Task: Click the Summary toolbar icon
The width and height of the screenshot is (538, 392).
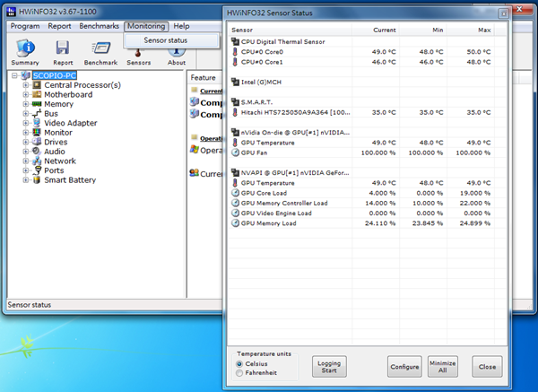Action: point(25,49)
